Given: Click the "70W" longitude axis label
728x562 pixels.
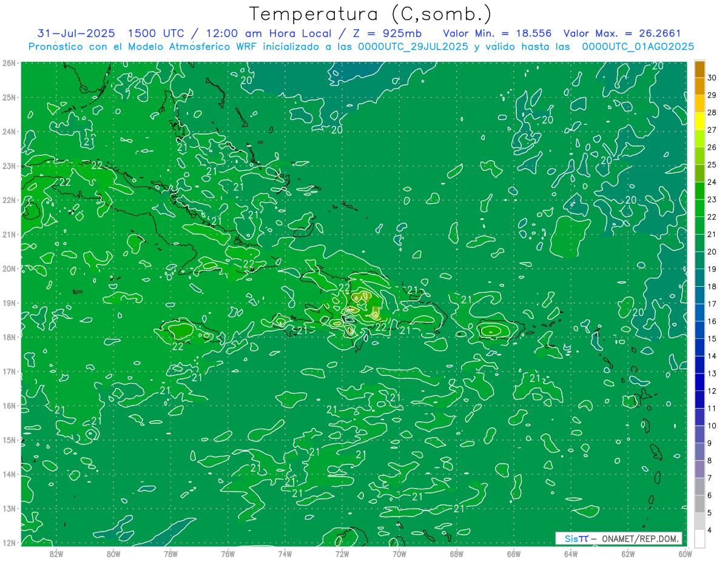Looking at the screenshot, I should [x=399, y=554].
